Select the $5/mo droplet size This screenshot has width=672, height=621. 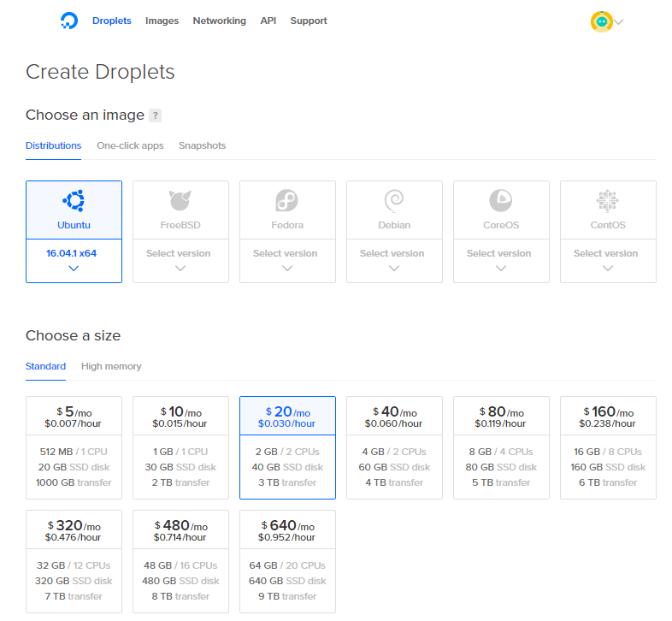point(74,447)
